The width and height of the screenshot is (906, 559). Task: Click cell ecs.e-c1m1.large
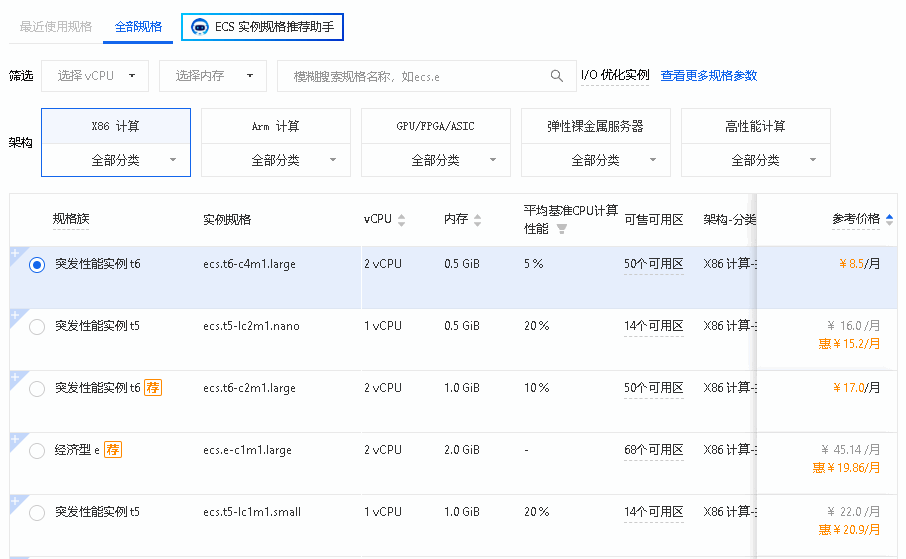pyautogui.click(x=247, y=450)
